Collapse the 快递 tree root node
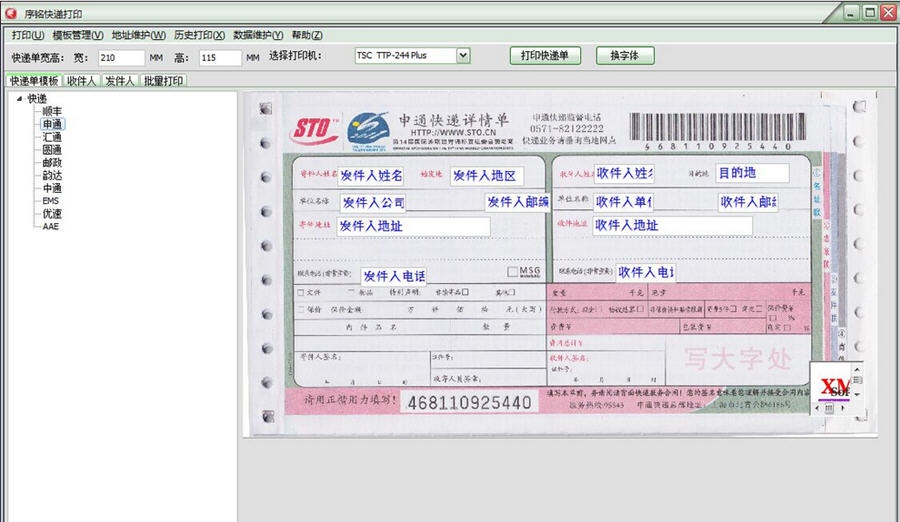Viewport: 900px width, 522px height. [x=19, y=99]
